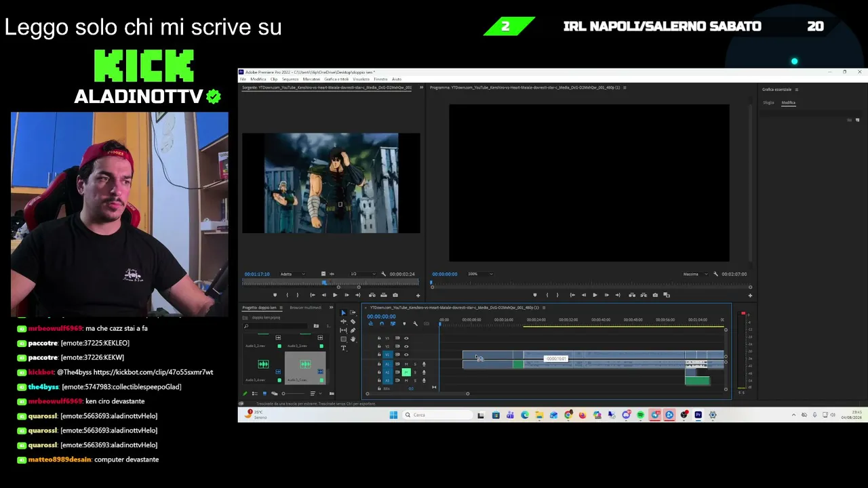
Task: Toggle V1 track visibility eye
Action: tap(406, 354)
